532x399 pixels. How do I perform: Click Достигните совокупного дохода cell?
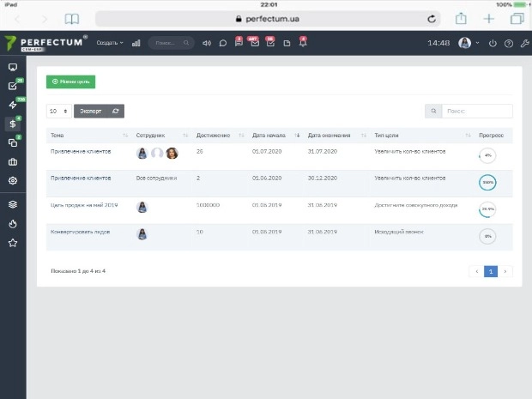tap(416, 205)
